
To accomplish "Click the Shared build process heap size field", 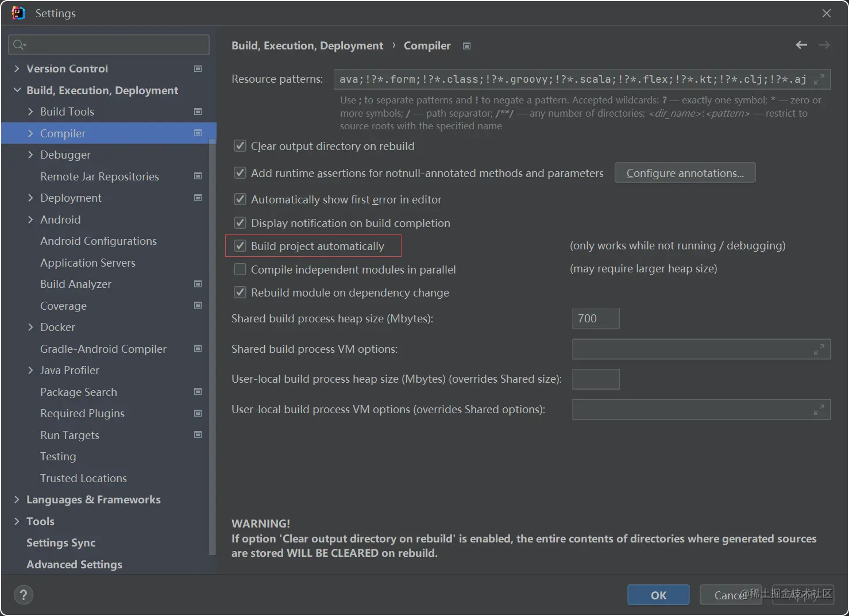I will [596, 318].
